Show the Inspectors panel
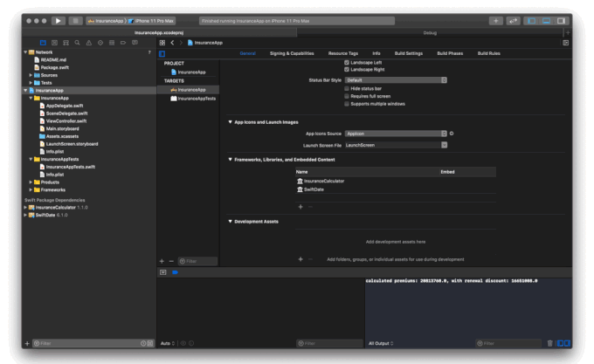Screen dimensions: 594x364 click(x=561, y=21)
